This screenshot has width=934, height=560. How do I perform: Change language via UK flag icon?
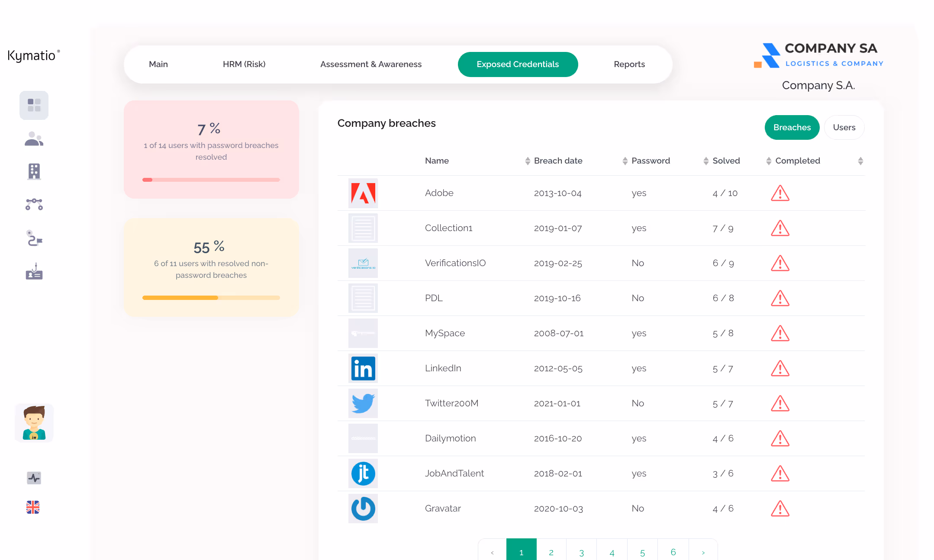click(33, 507)
